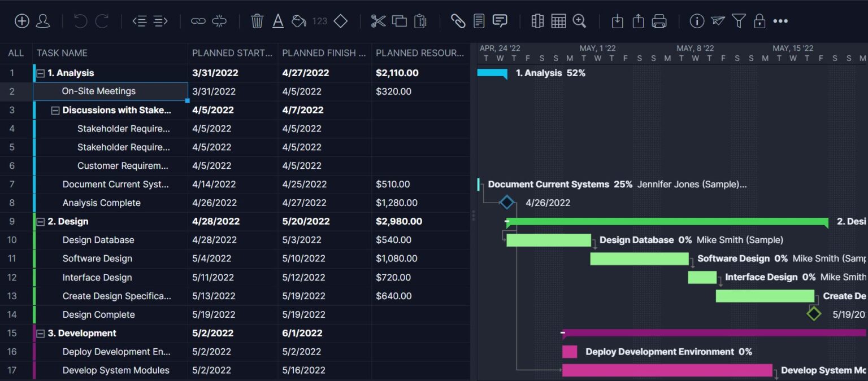Viewport: 868px width, 381px height.
Task: Click ALL to select every row
Action: [16, 52]
